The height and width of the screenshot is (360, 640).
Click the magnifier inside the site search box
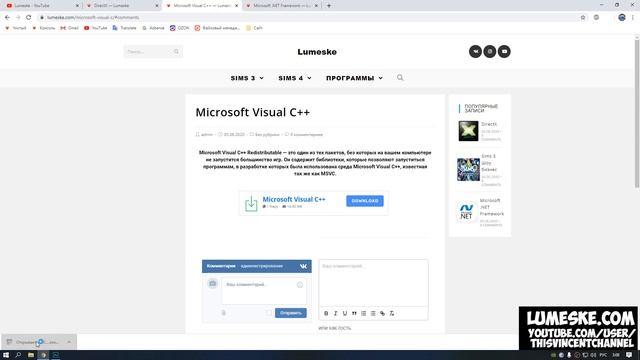click(176, 51)
